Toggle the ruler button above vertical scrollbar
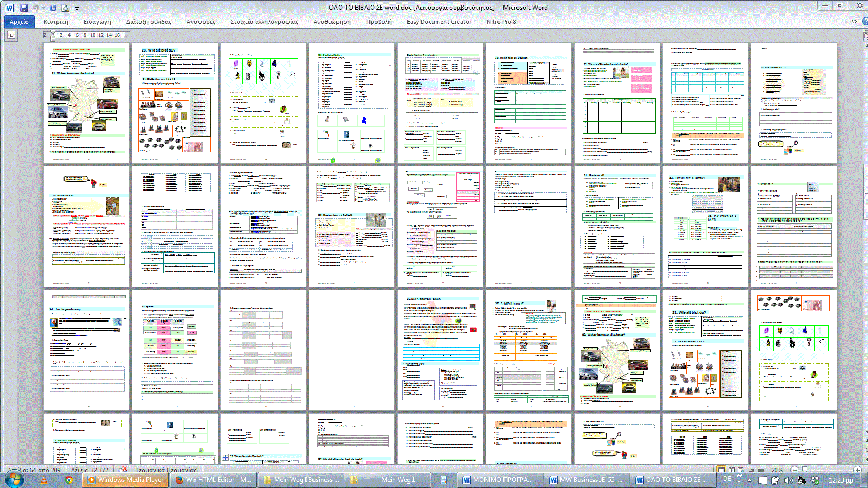This screenshot has width=868, height=488. tap(865, 35)
